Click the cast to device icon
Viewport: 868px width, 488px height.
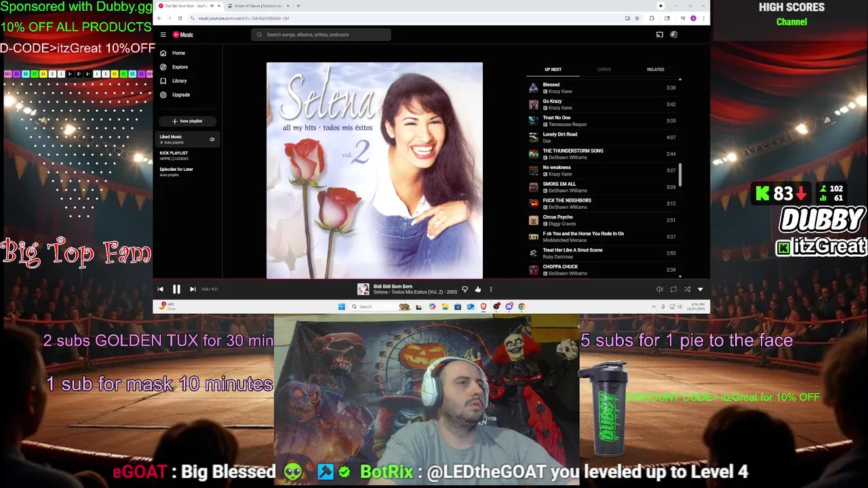(x=659, y=35)
